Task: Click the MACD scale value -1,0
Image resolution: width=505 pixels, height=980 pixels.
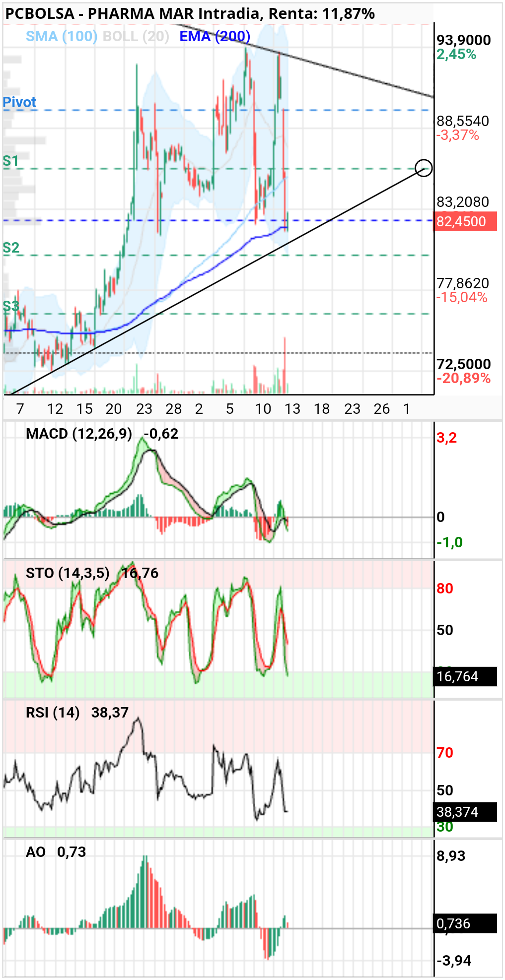Action: (449, 542)
